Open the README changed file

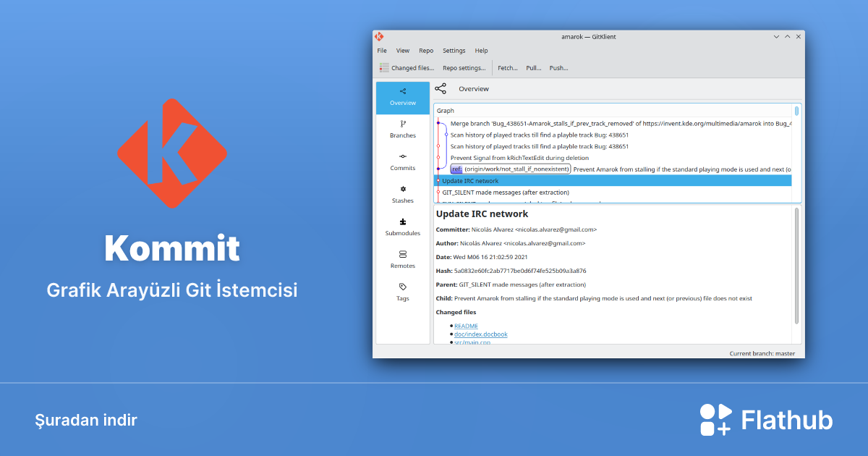coord(465,326)
